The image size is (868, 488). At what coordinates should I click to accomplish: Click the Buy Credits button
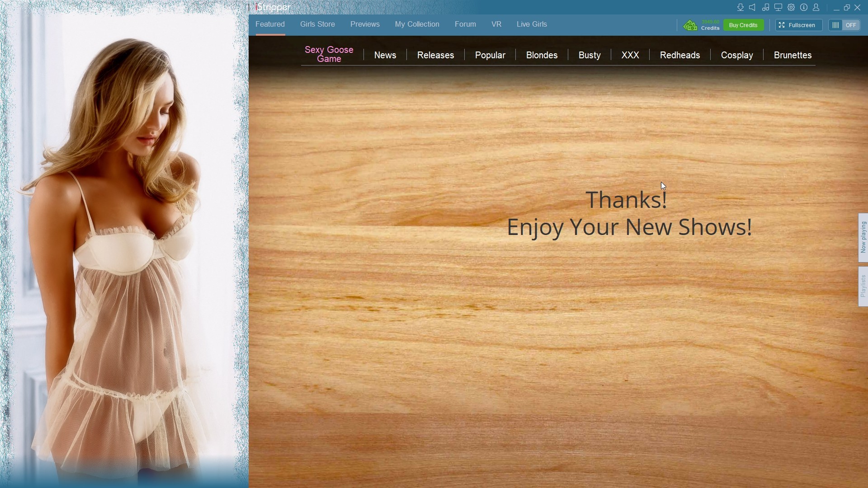pyautogui.click(x=743, y=25)
